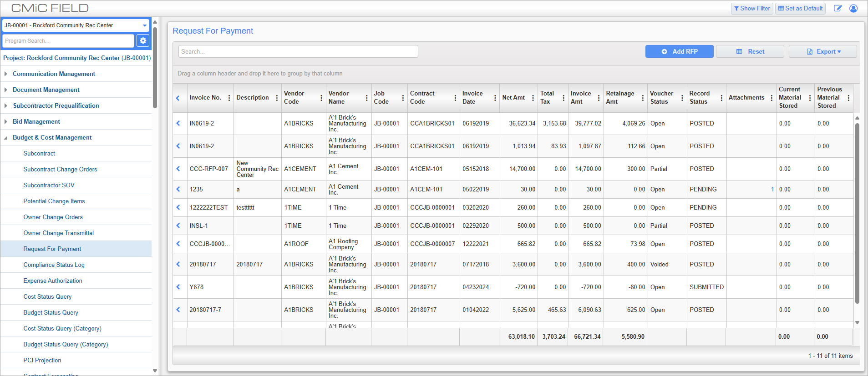The height and width of the screenshot is (376, 868).
Task: Open Subcontractor SOV
Action: pos(49,185)
